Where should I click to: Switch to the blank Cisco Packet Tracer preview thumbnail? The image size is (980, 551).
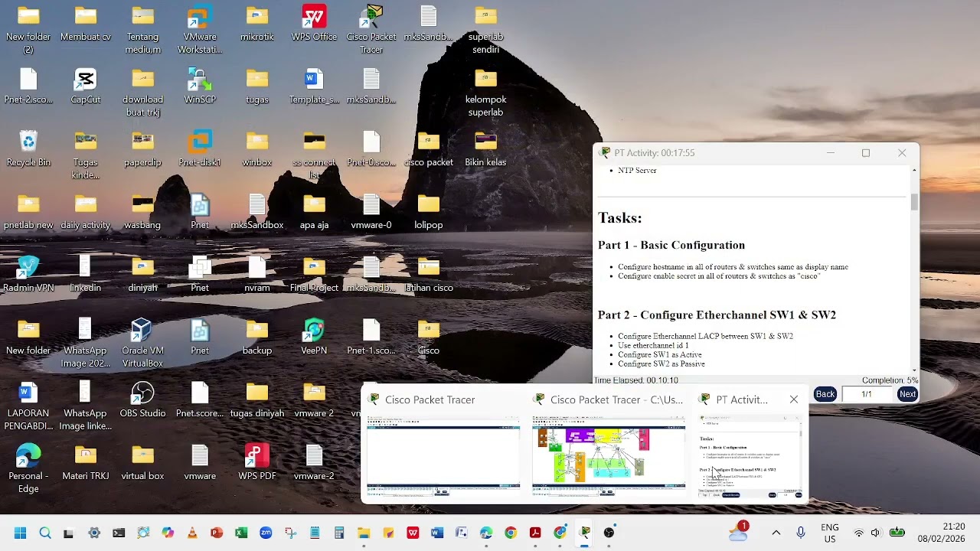443,455
